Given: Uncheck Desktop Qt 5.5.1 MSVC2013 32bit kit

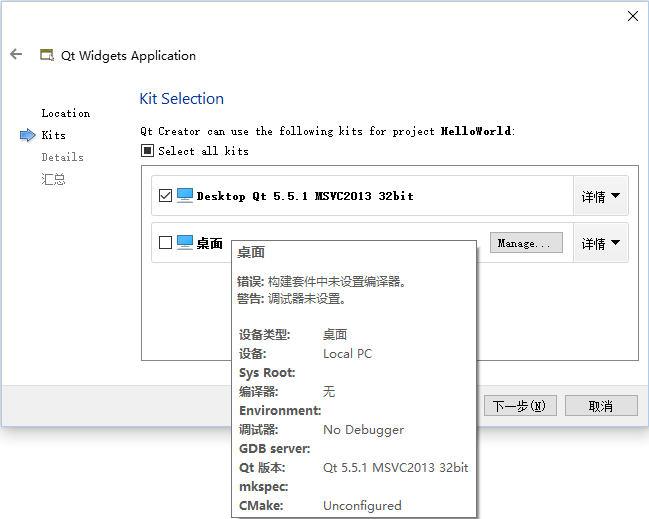Looking at the screenshot, I should 165,195.
